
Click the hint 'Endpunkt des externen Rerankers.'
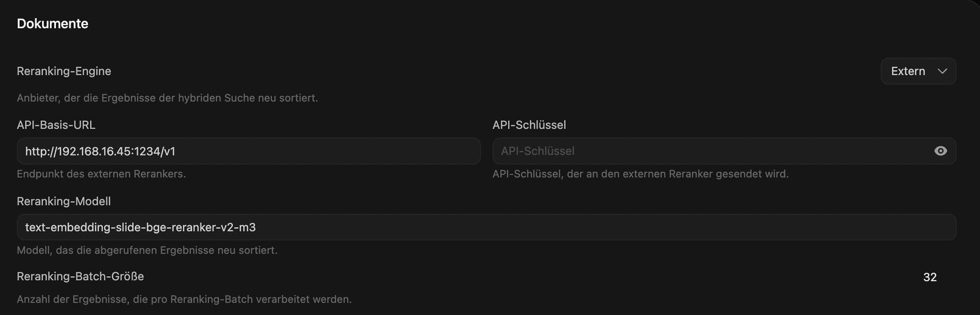[x=101, y=174]
